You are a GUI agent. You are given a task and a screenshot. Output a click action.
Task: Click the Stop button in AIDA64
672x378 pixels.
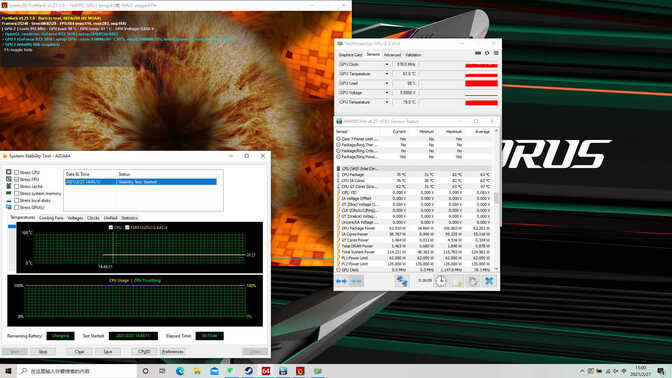click(43, 351)
